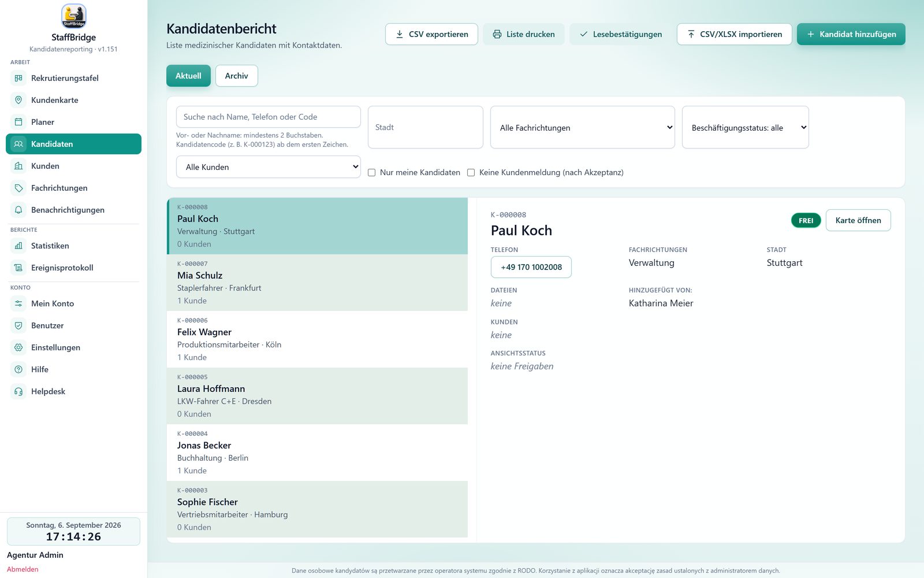Click the Hilfe question mark icon

18,369
